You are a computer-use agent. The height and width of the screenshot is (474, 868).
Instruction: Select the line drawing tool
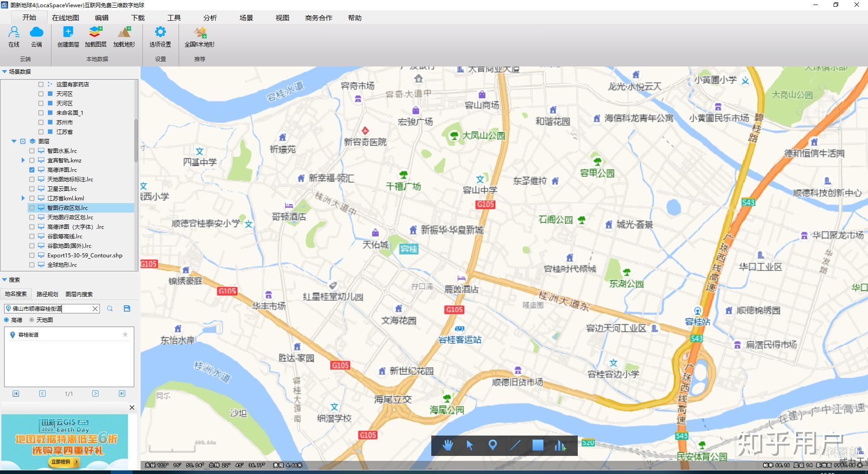(x=515, y=446)
